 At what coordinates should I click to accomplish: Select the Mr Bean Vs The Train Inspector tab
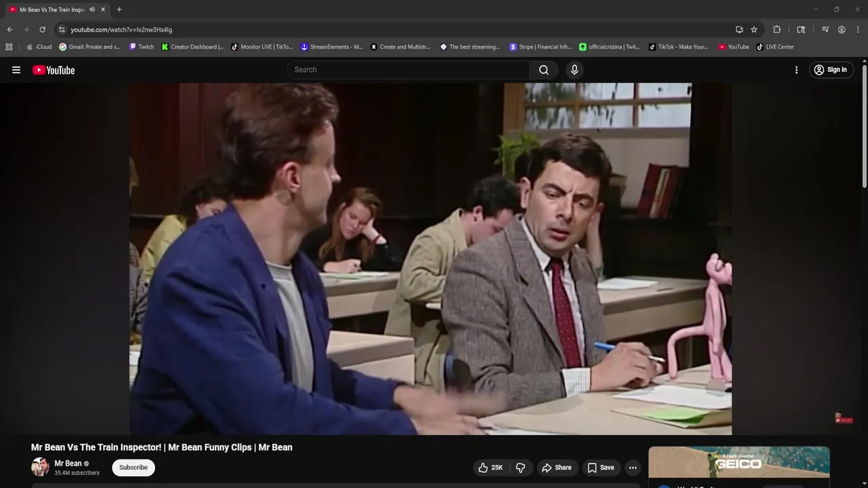coord(52,9)
